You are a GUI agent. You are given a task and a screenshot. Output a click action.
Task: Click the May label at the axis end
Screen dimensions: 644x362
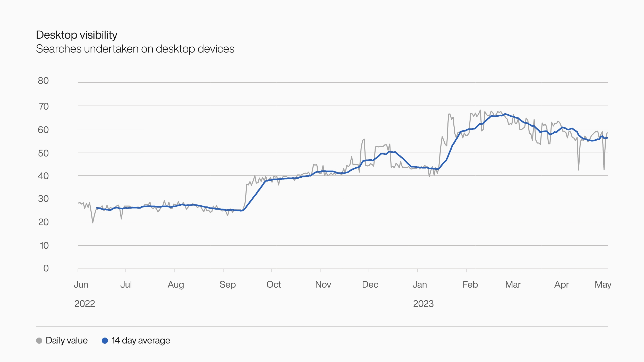click(x=603, y=285)
